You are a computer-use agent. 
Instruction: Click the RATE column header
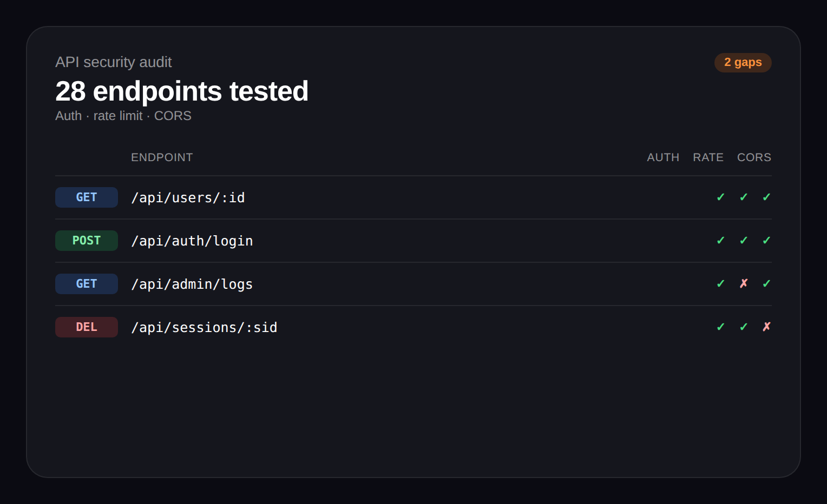708,157
